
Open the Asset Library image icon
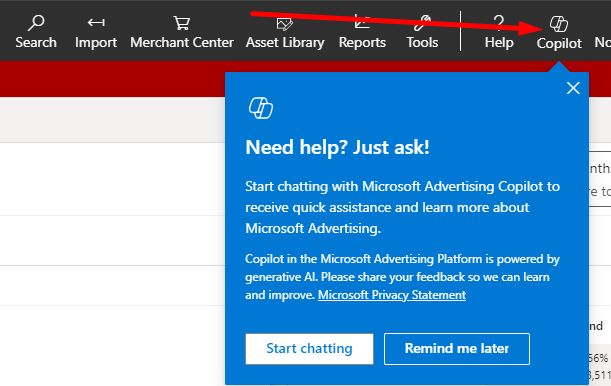tap(285, 24)
